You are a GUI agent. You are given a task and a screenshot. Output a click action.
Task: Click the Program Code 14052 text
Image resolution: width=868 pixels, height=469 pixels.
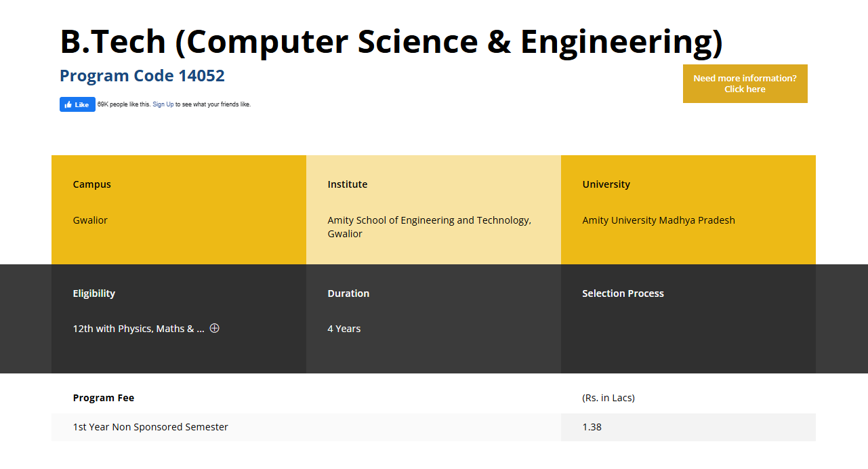[142, 75]
